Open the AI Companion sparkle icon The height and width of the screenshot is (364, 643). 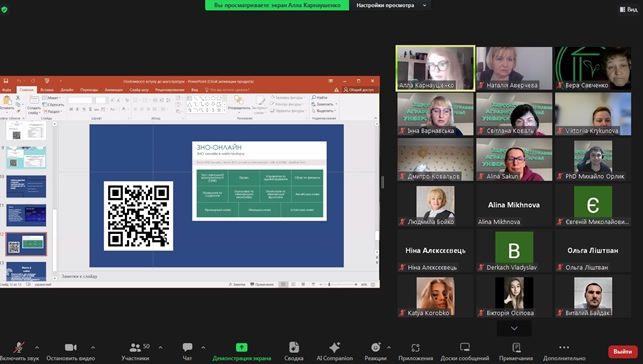click(x=334, y=347)
